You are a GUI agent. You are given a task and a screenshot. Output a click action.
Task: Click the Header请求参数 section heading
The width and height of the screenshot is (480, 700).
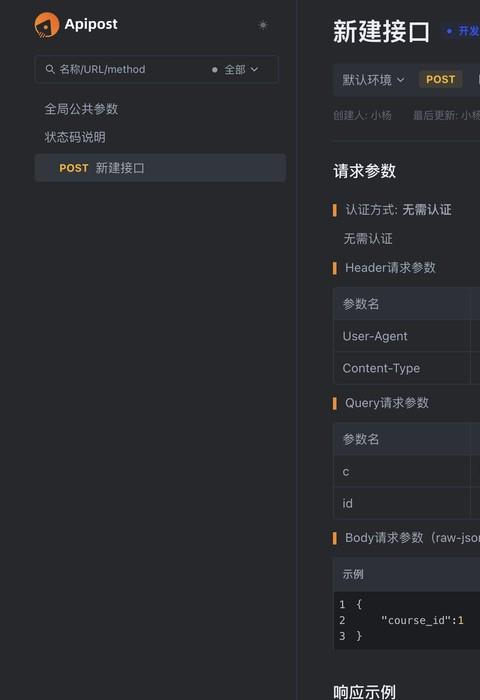[390, 268]
